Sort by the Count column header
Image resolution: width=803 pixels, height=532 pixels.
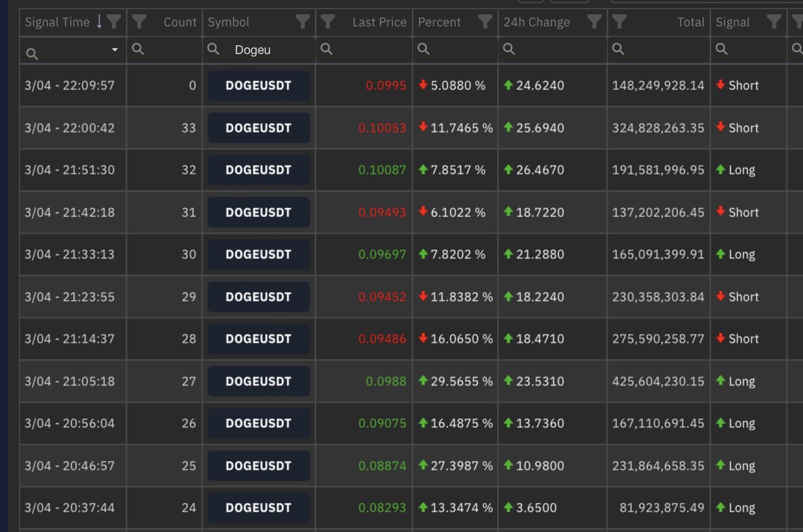(180, 22)
